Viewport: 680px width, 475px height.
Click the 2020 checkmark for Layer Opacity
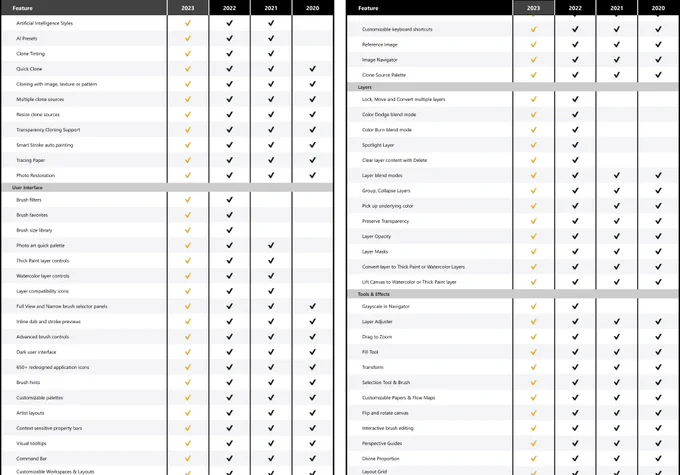(658, 236)
